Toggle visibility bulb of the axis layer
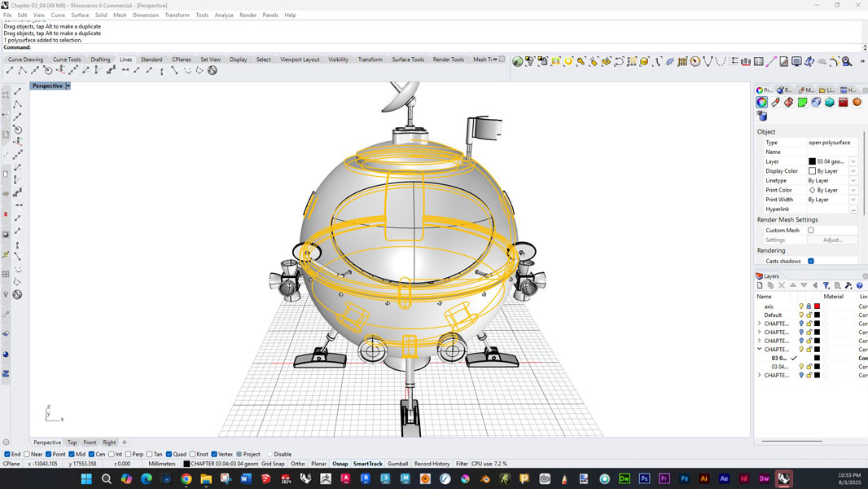The image size is (868, 489). point(801,306)
